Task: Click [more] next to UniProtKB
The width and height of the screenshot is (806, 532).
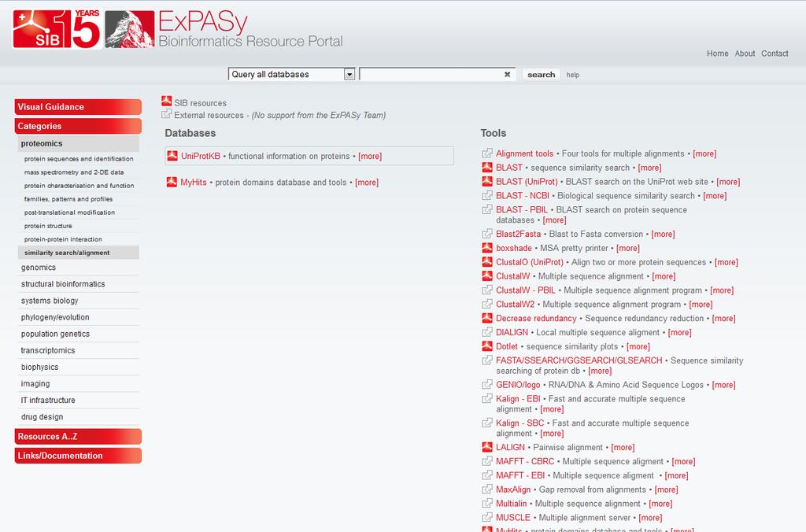Action: [370, 157]
